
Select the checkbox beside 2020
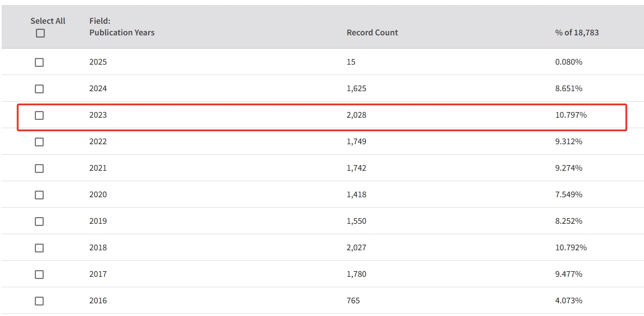(x=39, y=195)
